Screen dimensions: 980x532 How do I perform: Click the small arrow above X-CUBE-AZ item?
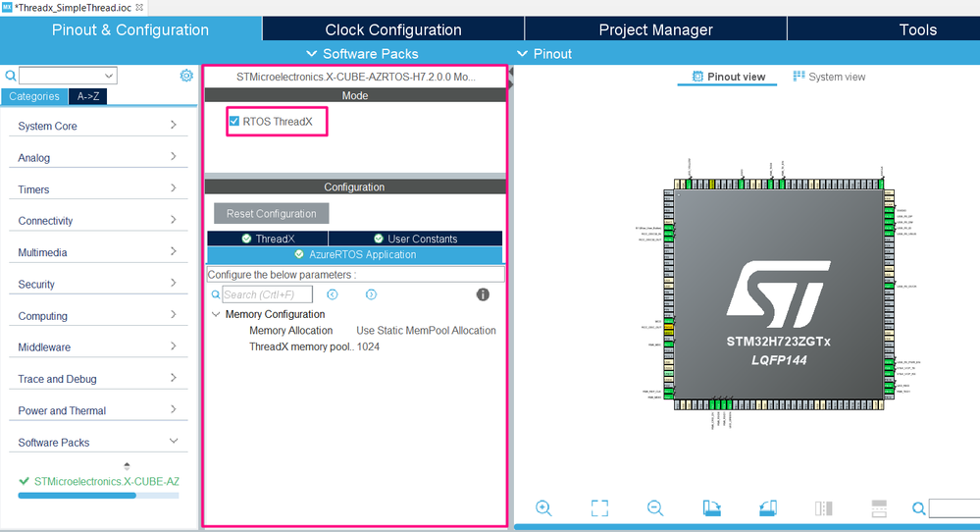coord(127,465)
